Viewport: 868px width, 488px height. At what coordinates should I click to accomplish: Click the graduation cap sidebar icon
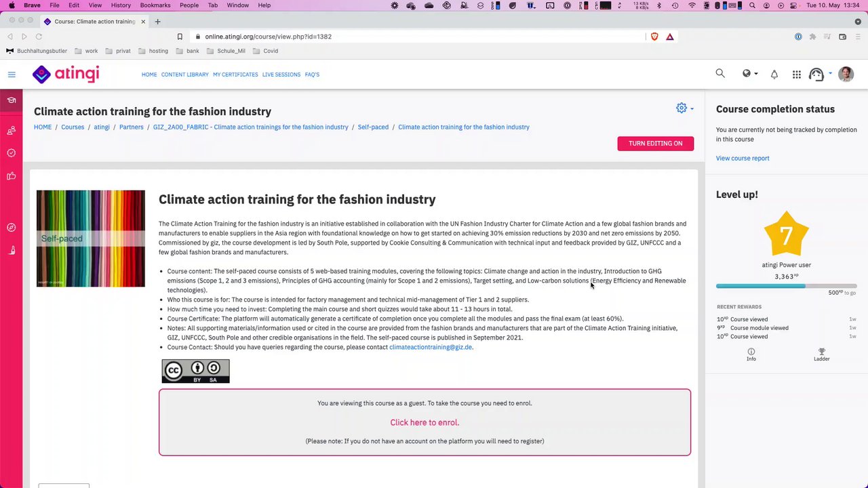(x=12, y=100)
